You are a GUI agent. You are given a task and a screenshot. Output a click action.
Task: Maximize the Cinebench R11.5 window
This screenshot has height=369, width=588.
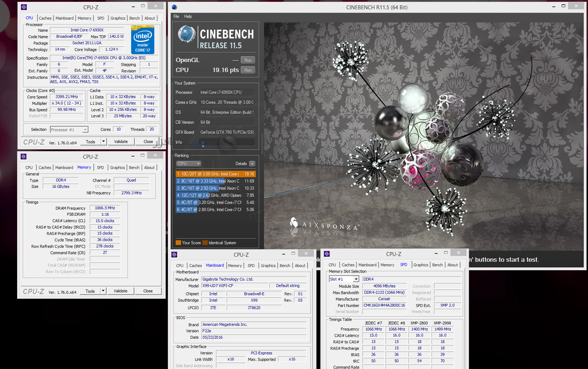(x=563, y=6)
